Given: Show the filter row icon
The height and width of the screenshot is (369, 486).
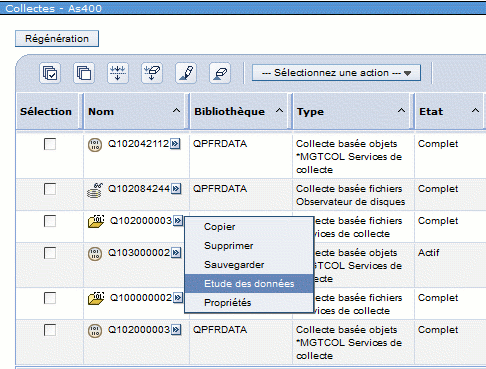Looking at the screenshot, I should click(118, 73).
